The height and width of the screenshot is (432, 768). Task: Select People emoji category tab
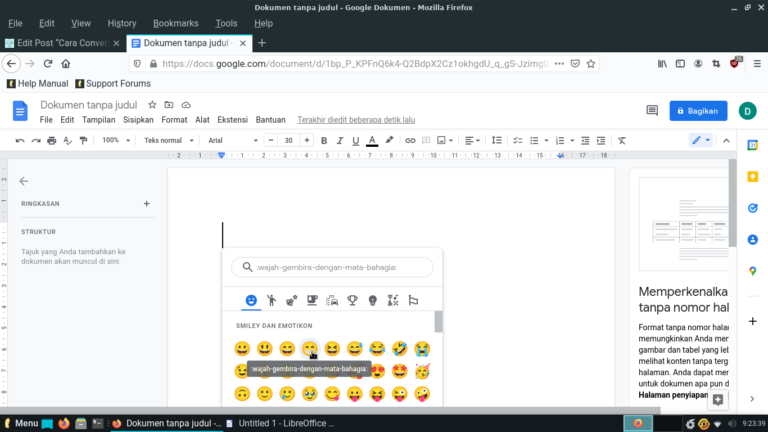[x=271, y=300]
